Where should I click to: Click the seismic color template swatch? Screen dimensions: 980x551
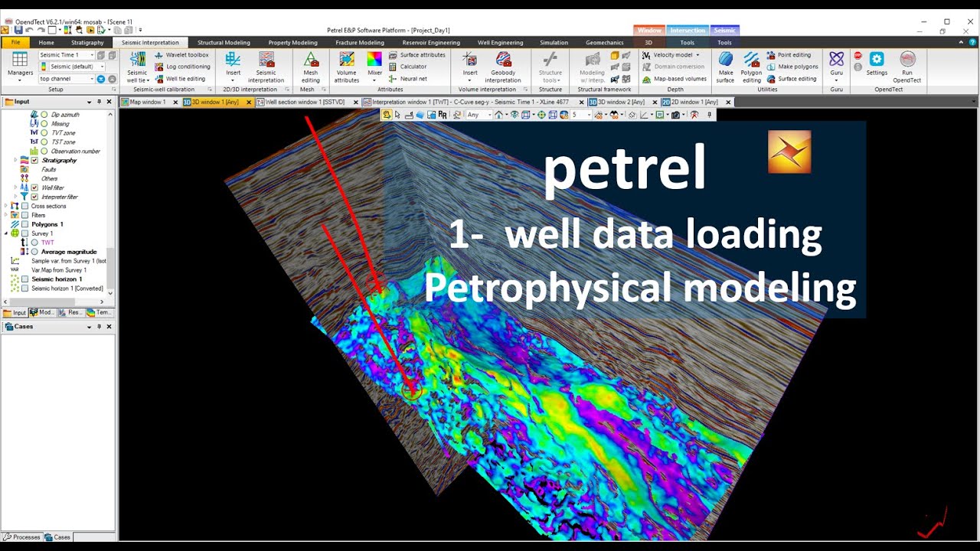point(45,67)
